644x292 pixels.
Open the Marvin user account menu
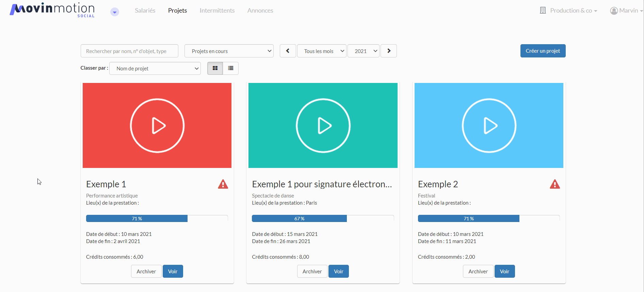[x=626, y=11]
